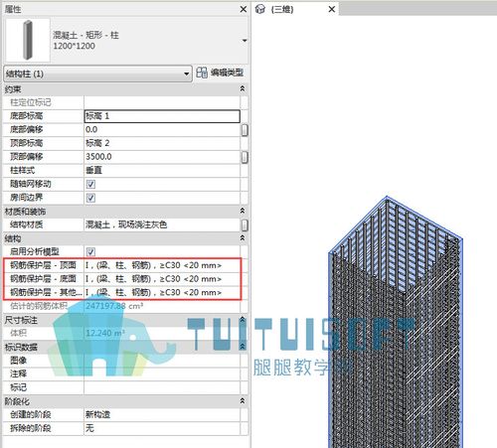Collapse the 材质和装饰 section

243,211
